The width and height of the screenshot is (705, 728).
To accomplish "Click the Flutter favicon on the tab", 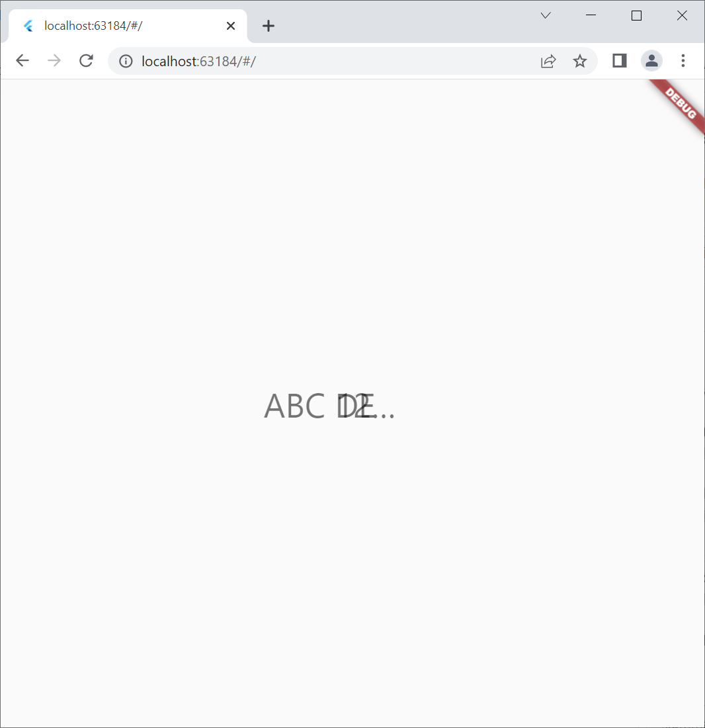I will click(28, 26).
